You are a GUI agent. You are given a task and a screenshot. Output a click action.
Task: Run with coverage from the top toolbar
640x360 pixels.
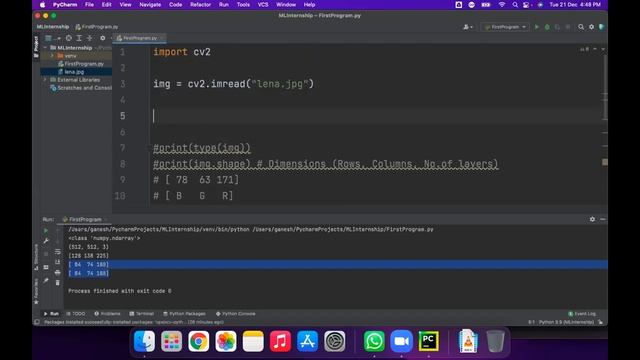(557, 27)
